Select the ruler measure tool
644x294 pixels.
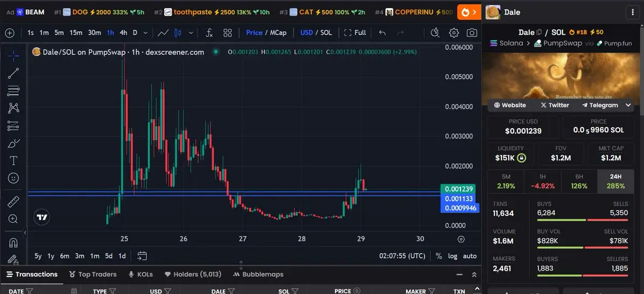13,202
